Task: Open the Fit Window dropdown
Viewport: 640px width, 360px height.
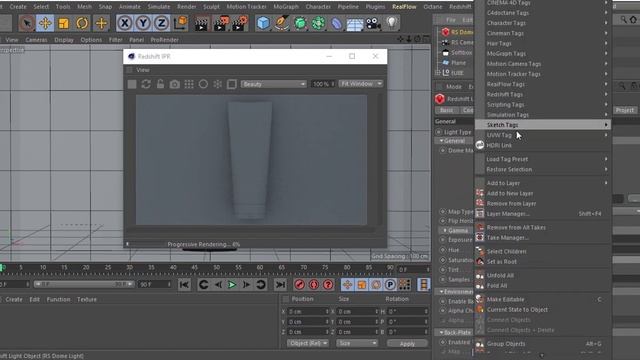Action: 361,84
